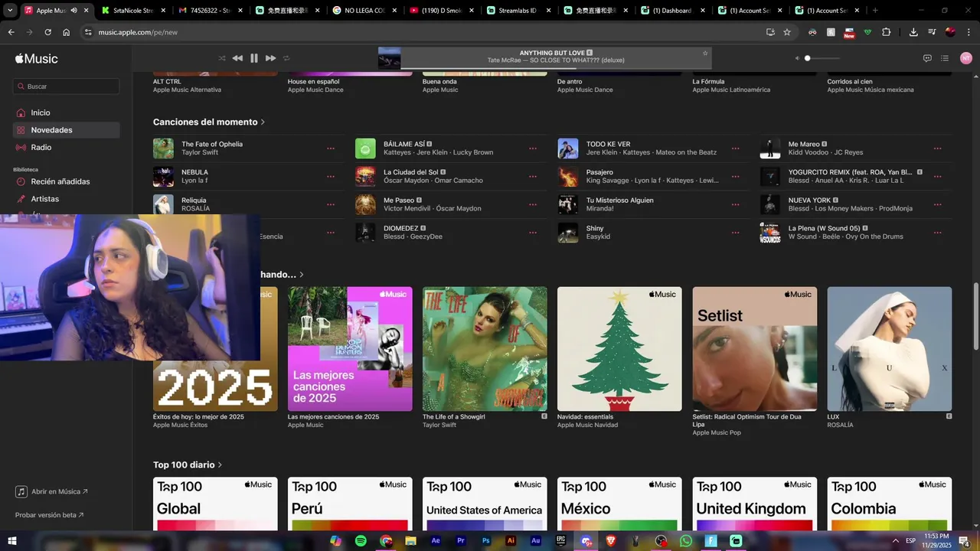This screenshot has width=980, height=551.
Task: Open more options for NUEVA YORK
Action: tap(937, 204)
